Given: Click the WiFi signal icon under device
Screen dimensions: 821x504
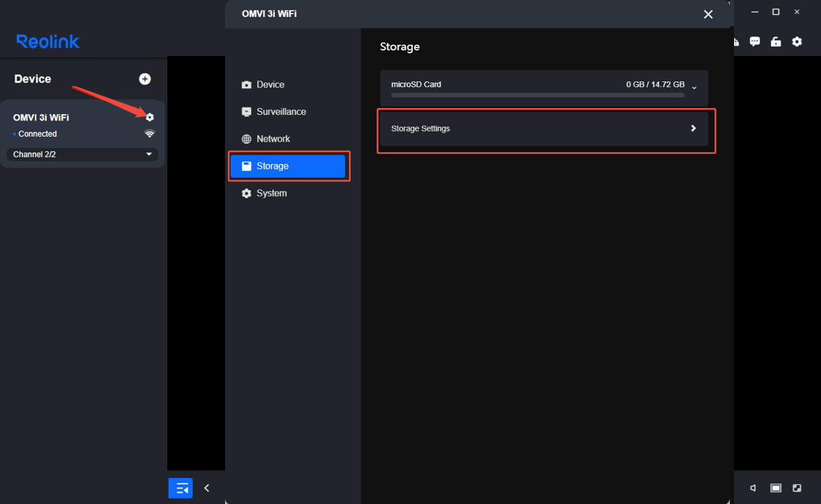Looking at the screenshot, I should click(x=150, y=133).
